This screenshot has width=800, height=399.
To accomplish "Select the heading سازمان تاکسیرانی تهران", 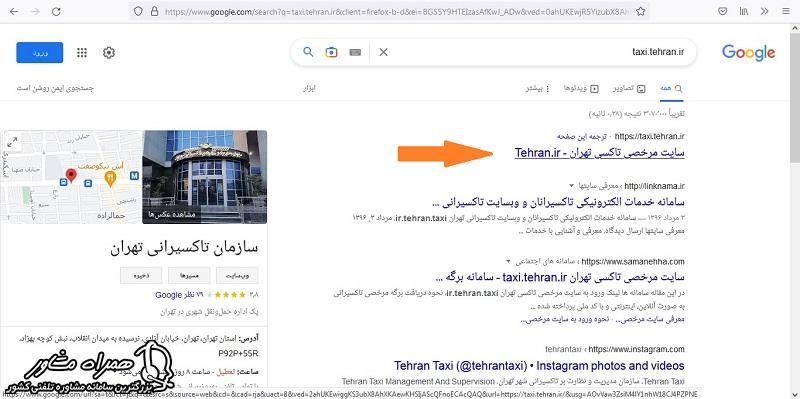I will point(184,248).
